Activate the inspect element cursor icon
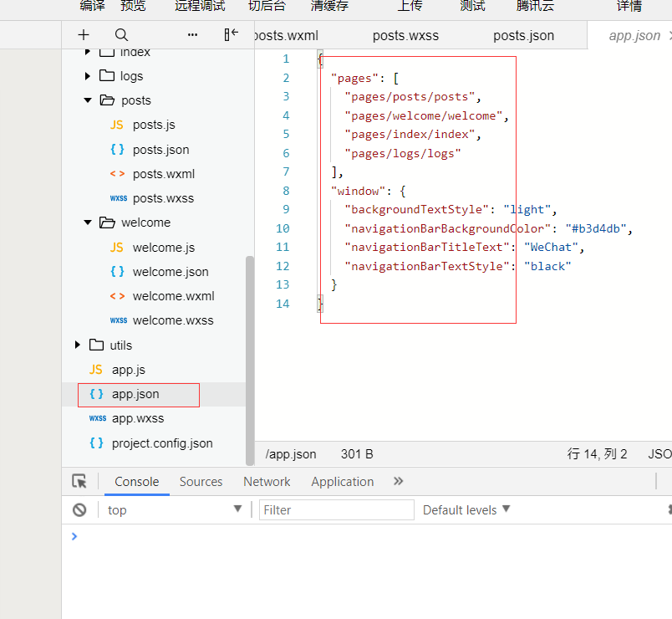Screen dimensions: 672x619 point(79,481)
